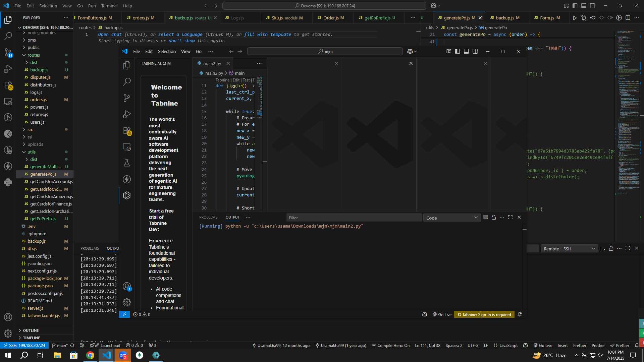Open File Explorer from Windows taskbar

click(x=57, y=355)
